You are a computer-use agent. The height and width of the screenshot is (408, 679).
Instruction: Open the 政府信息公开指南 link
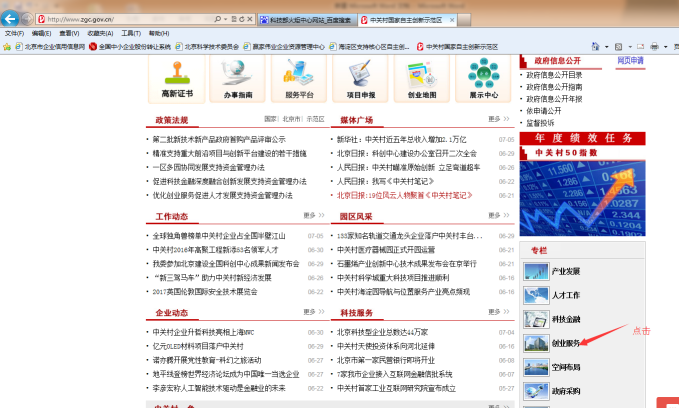[554, 87]
